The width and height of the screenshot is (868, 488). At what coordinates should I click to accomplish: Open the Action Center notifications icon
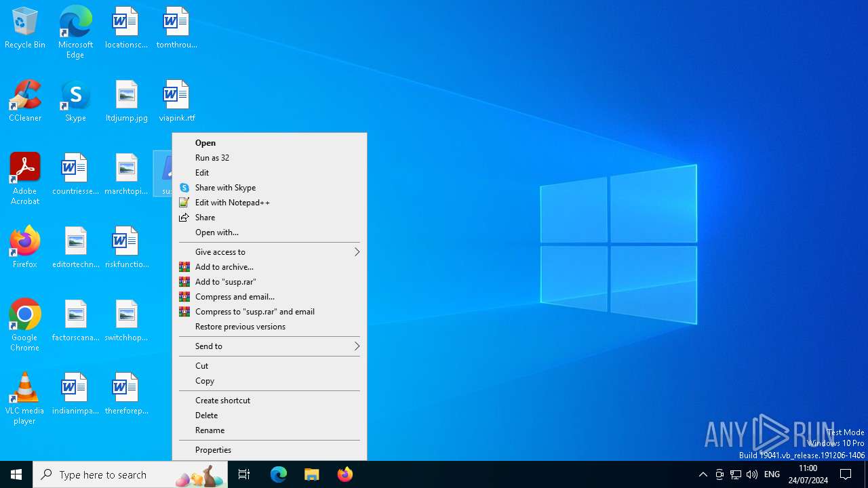pyautogui.click(x=846, y=474)
